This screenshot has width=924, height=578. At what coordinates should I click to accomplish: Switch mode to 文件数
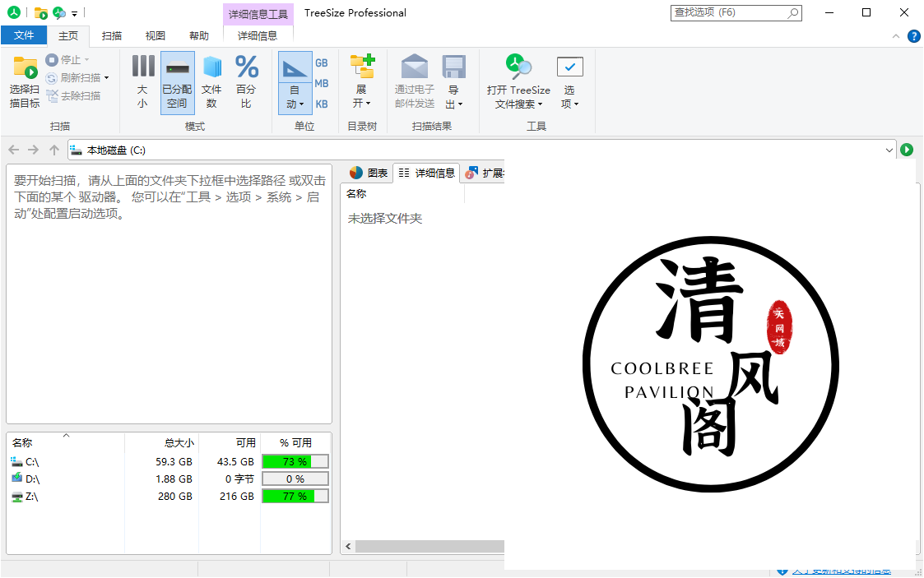click(211, 82)
